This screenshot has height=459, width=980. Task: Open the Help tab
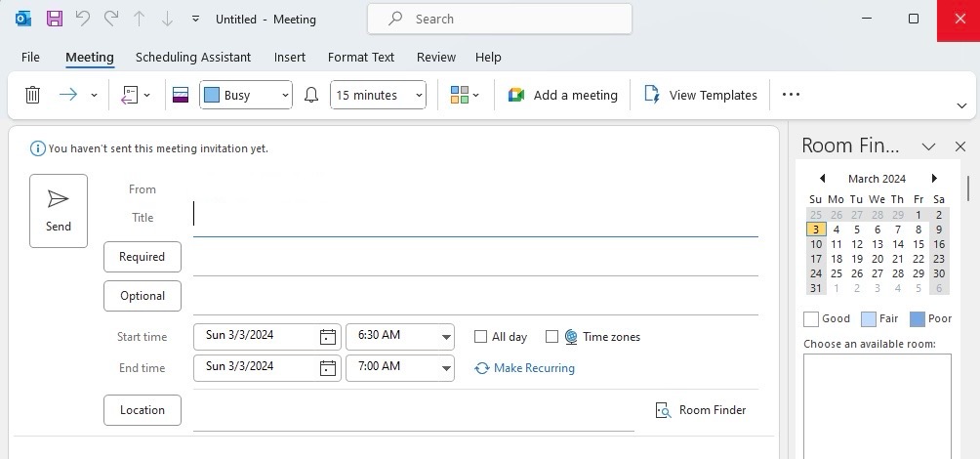(488, 57)
